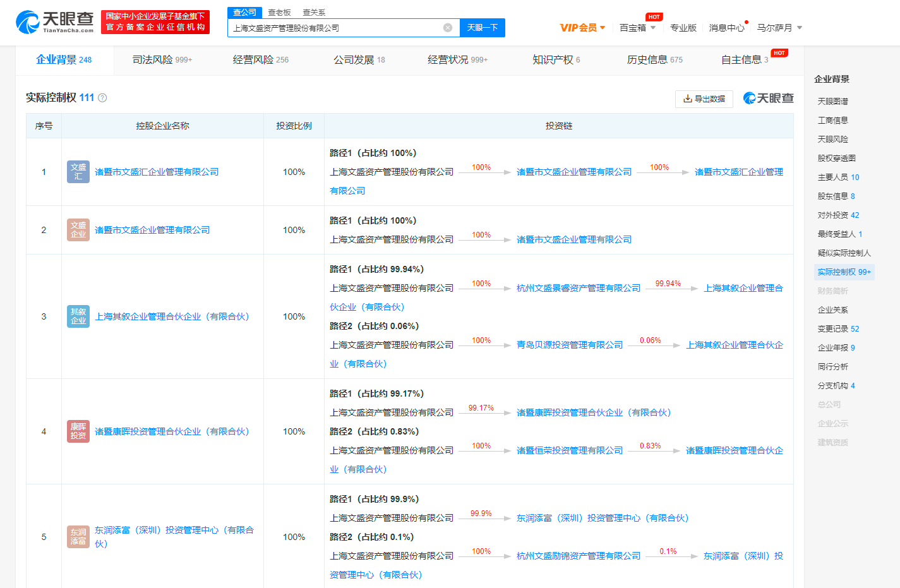The width and height of the screenshot is (900, 588).
Task: Click the 国家中小企业发展子基金 red banner
Action: [155, 22]
